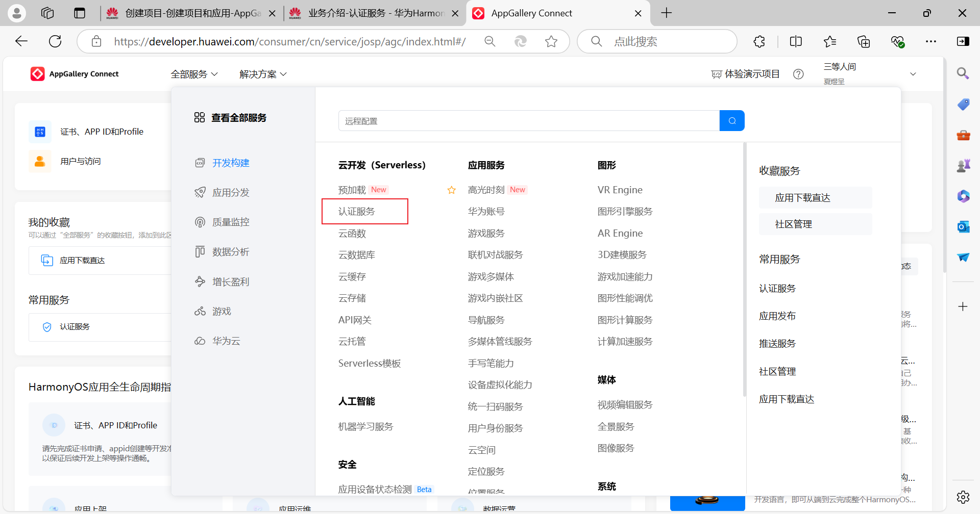Open the Outlook icon in Edge sidebar
The width and height of the screenshot is (980, 514).
(x=963, y=226)
